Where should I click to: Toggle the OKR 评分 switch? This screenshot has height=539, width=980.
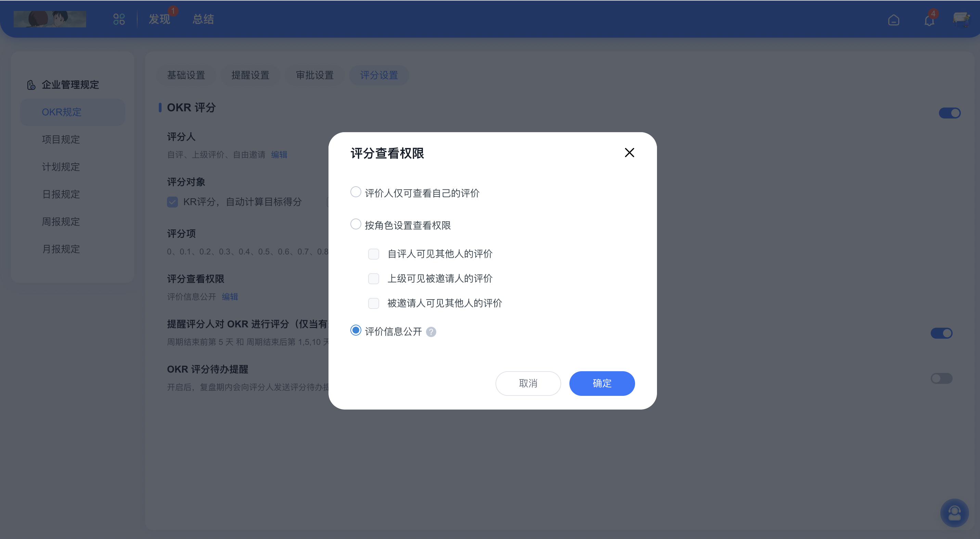(950, 113)
